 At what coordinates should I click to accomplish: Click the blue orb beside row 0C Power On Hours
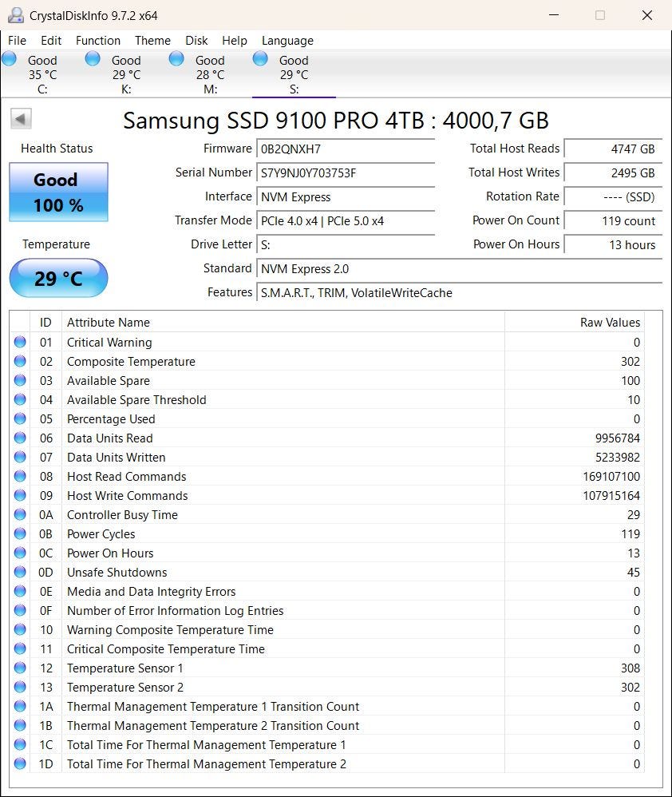(x=20, y=553)
